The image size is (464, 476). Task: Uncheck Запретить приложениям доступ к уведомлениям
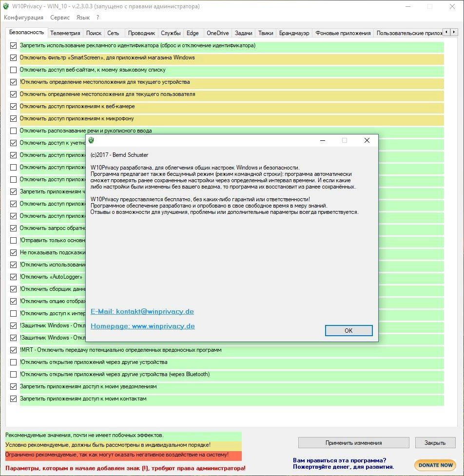point(13,386)
